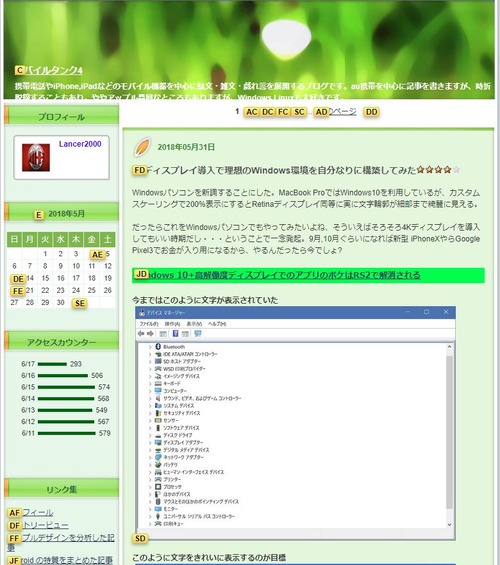This screenshot has height=565, width=500.
Task: Click the blue Help icon in Device Manager toolbar
Action: point(175,334)
